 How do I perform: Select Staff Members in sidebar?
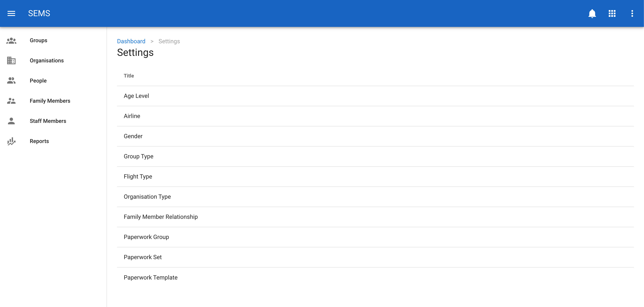pyautogui.click(x=48, y=121)
